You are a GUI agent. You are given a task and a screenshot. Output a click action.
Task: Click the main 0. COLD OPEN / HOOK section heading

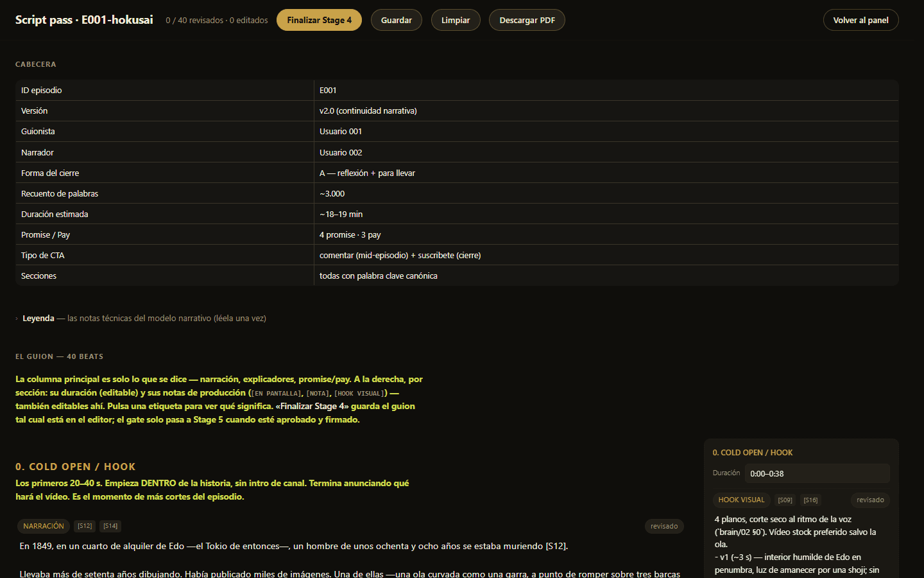(76, 467)
